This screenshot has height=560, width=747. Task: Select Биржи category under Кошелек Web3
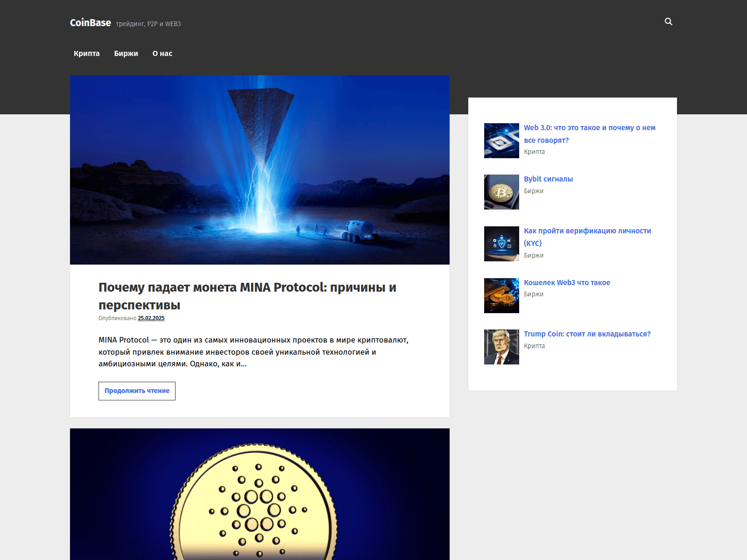point(534,294)
